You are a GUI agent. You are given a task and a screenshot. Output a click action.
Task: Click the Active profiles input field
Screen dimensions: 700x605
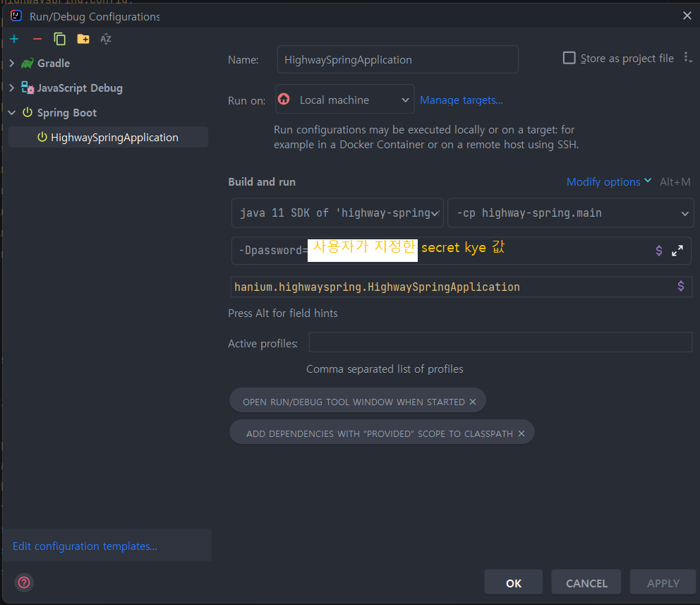click(x=500, y=342)
